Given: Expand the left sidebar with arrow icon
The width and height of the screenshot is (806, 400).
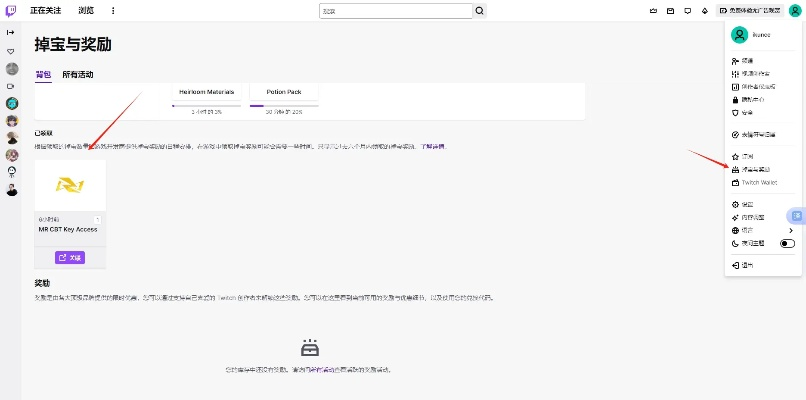Looking at the screenshot, I should 11,33.
